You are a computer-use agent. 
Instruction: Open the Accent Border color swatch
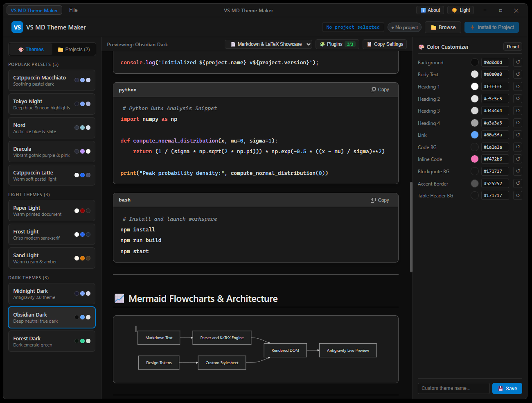coord(475,183)
